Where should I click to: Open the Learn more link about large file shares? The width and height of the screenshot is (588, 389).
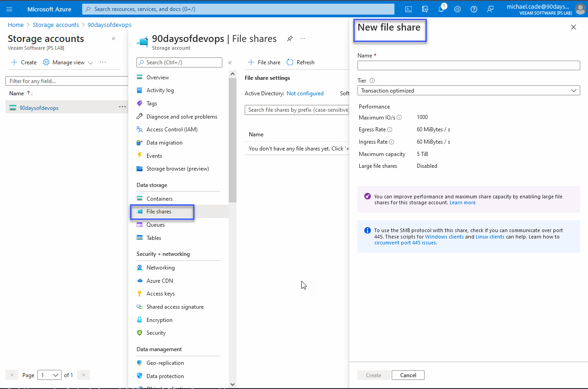(x=462, y=202)
